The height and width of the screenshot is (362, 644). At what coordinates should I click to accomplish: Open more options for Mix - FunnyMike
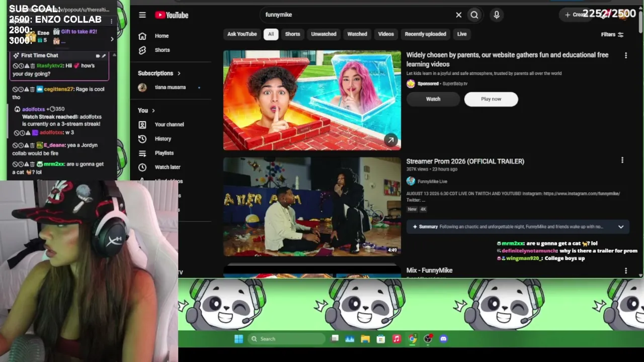[626, 270]
